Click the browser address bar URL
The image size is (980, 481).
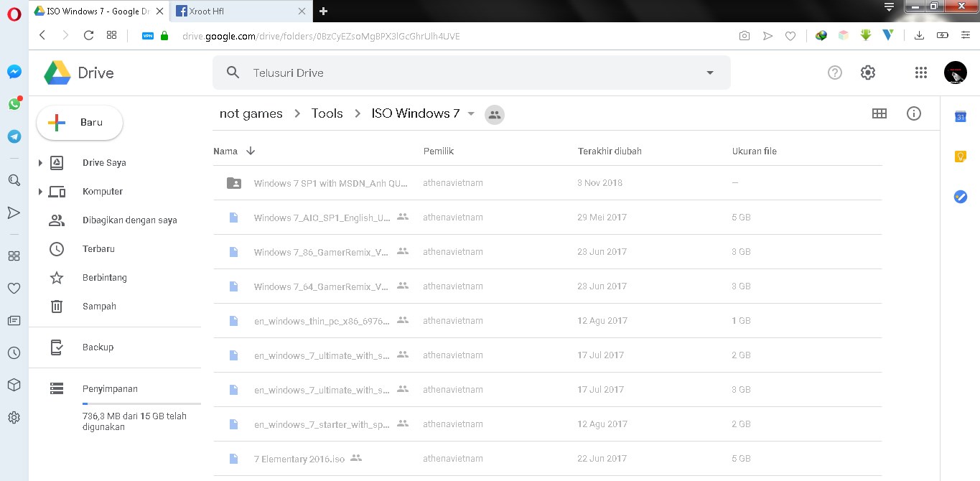point(321,36)
